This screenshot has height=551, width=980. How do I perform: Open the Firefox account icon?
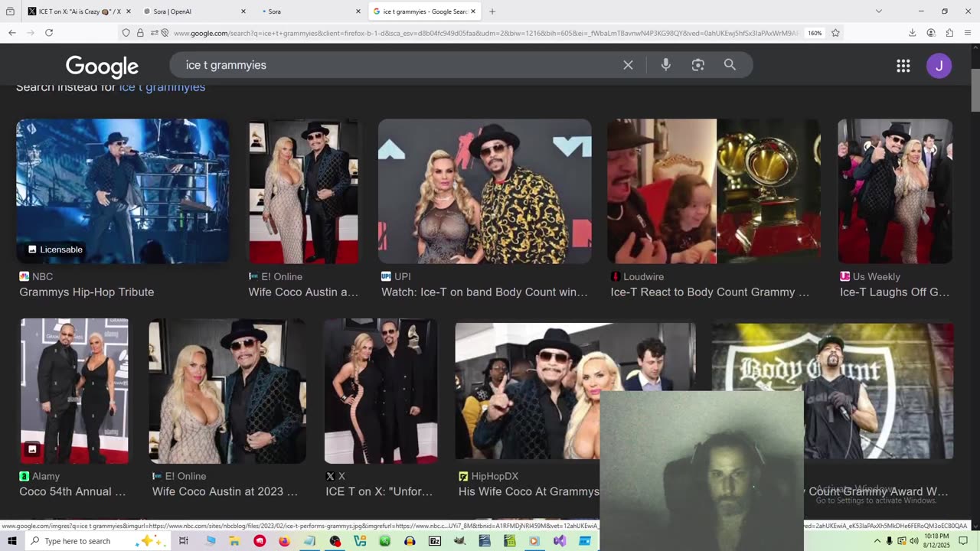pos(931,33)
